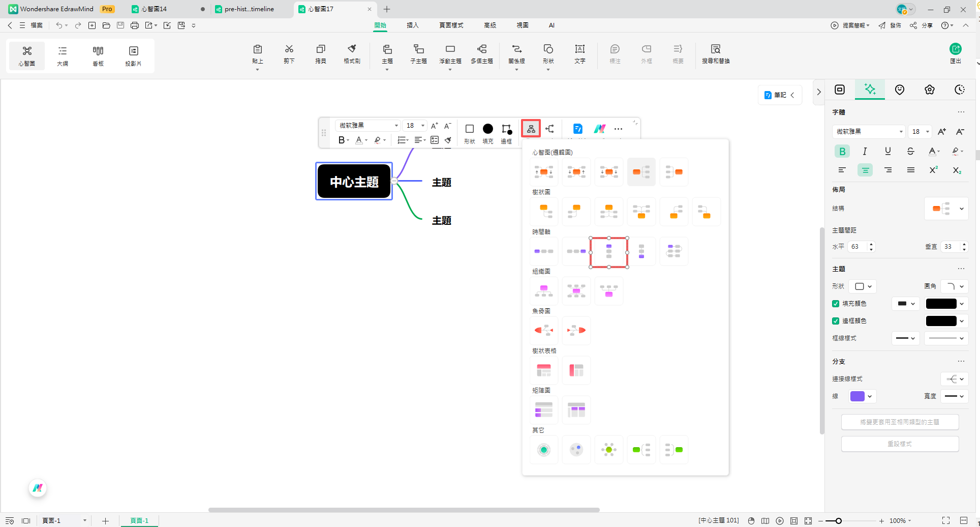
Task: Click the 重設樣式 reset style button
Action: (900, 444)
